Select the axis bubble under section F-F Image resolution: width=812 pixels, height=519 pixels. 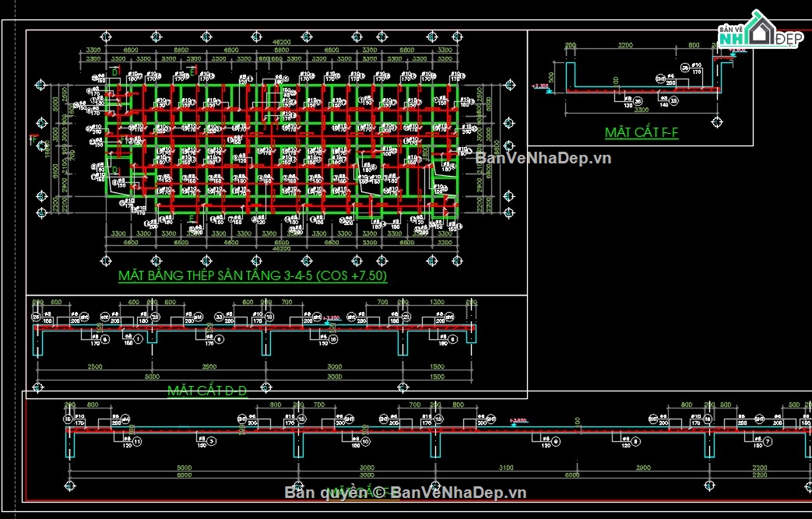click(x=717, y=123)
